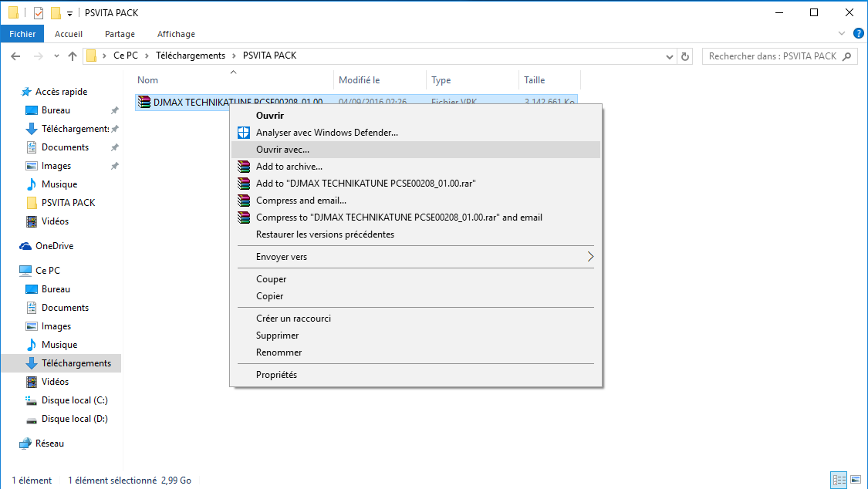Expand the ribbon with the chevron
The width and height of the screenshot is (868, 489).
(842, 33)
